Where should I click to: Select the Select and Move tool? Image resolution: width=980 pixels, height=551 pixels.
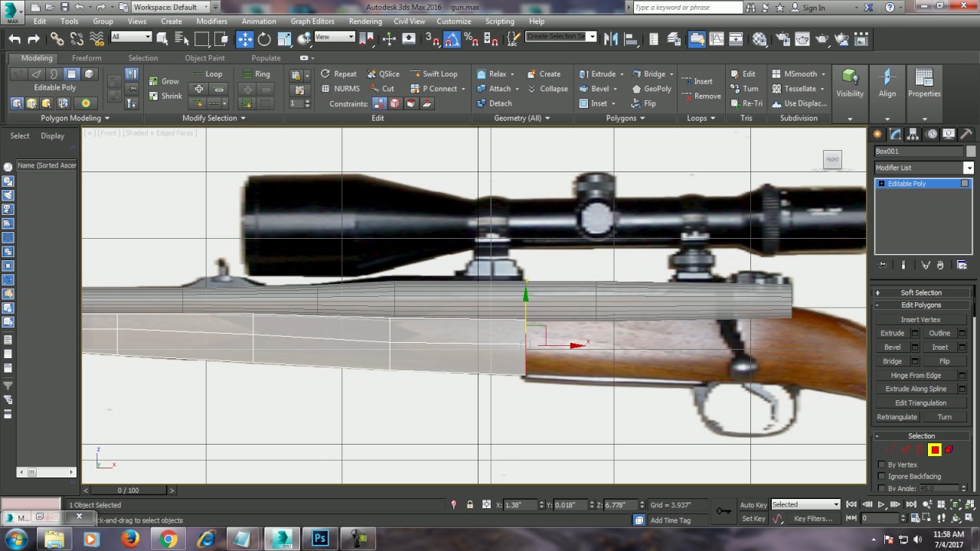tap(245, 39)
